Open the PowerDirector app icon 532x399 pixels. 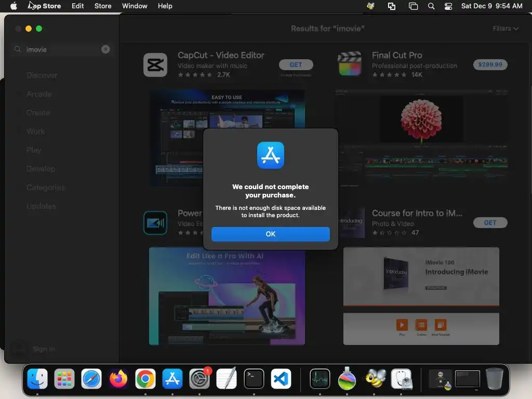(x=155, y=223)
